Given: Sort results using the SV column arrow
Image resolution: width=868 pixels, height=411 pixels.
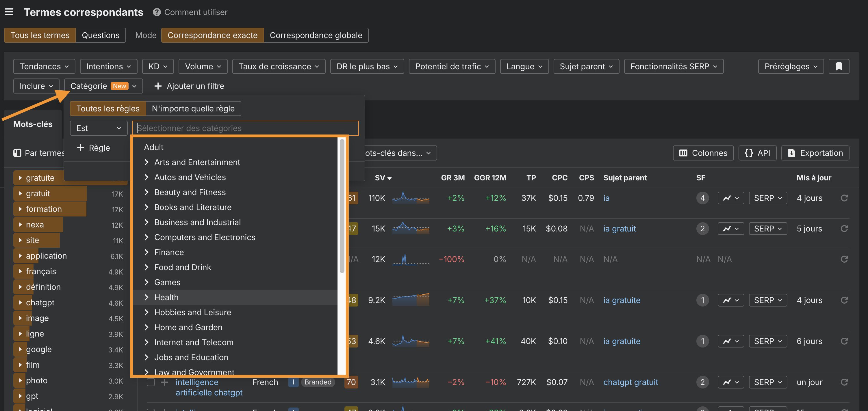Looking at the screenshot, I should pos(390,178).
